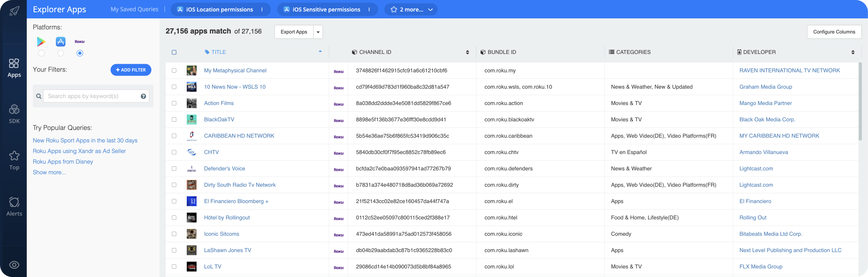This screenshot has height=277, width=868.
Task: Sort by Developer column arrows
Action: pyautogui.click(x=853, y=52)
